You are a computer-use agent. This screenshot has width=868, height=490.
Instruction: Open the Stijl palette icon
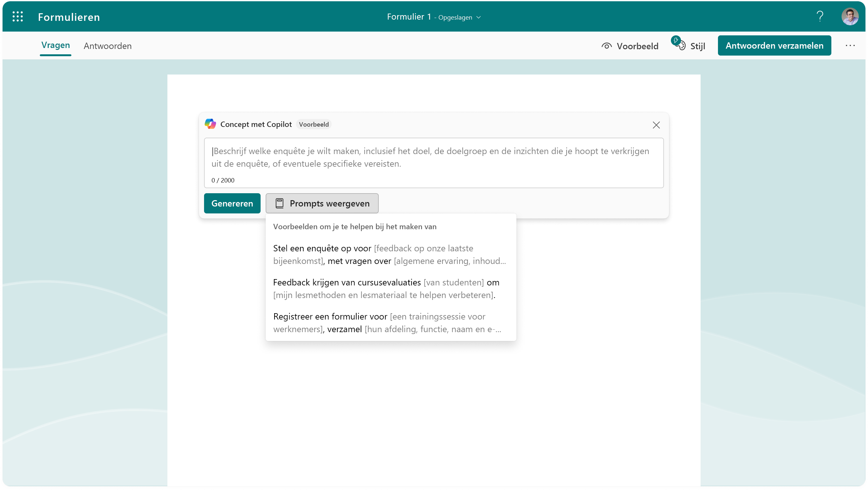click(x=678, y=44)
